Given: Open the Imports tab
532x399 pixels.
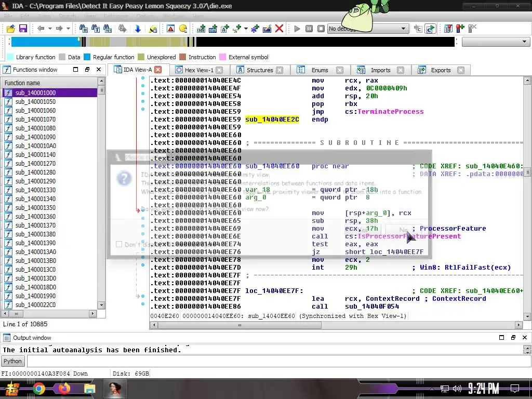Looking at the screenshot, I should pyautogui.click(x=380, y=70).
